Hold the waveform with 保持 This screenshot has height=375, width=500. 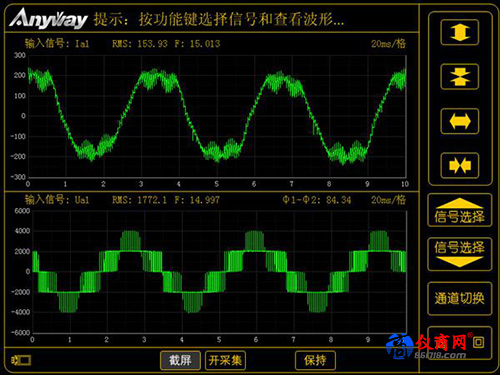click(315, 360)
